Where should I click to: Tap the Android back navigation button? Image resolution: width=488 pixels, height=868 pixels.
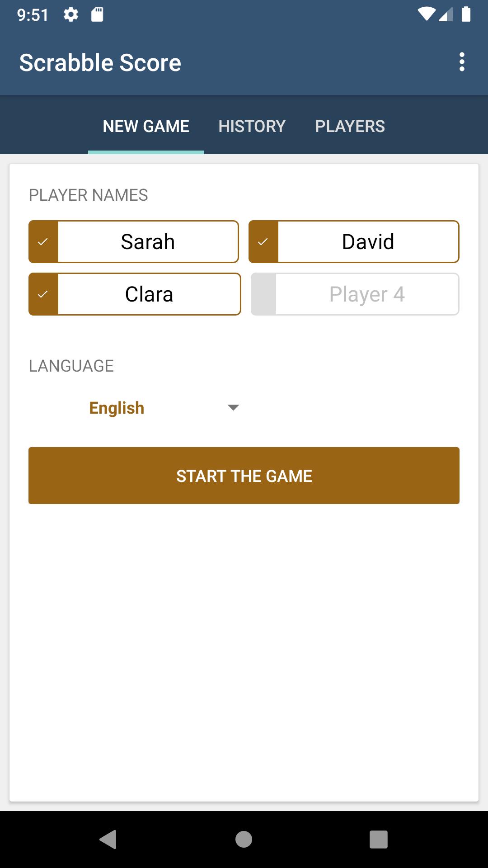108,840
